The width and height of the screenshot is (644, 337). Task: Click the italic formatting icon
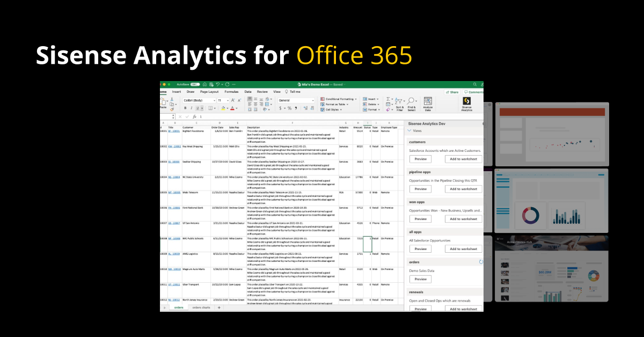coord(191,108)
